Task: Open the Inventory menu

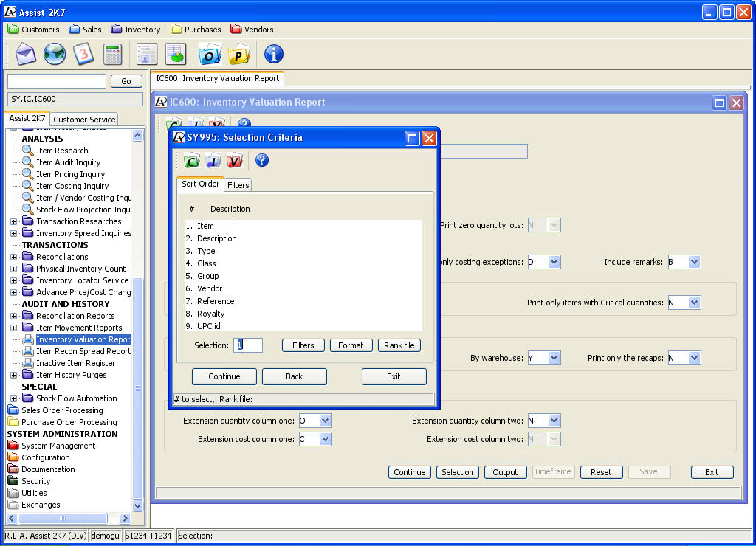Action: point(136,30)
